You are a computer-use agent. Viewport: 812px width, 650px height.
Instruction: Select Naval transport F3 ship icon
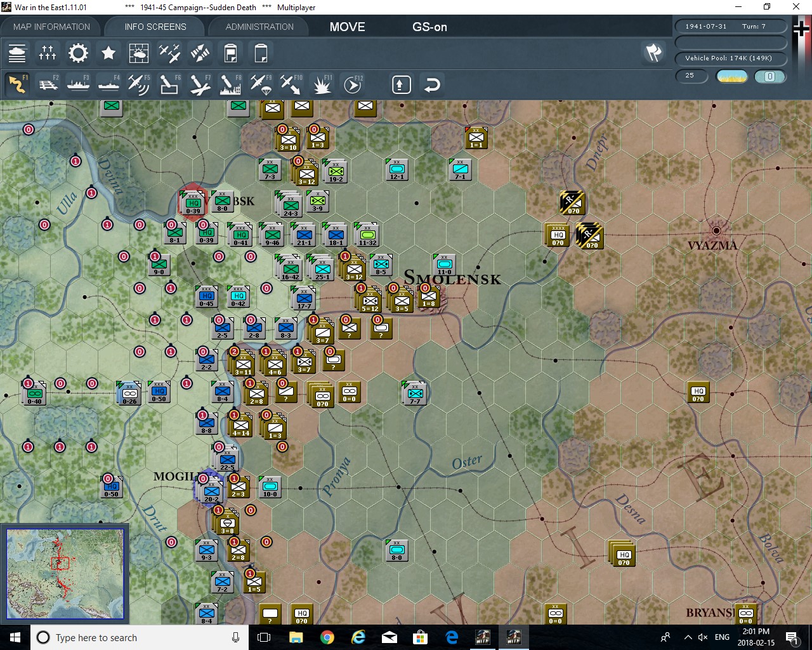point(78,84)
